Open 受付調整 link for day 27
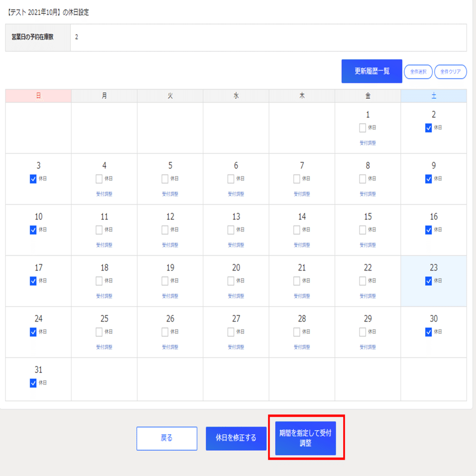Viewport: 476px width, 476px height. point(236,347)
